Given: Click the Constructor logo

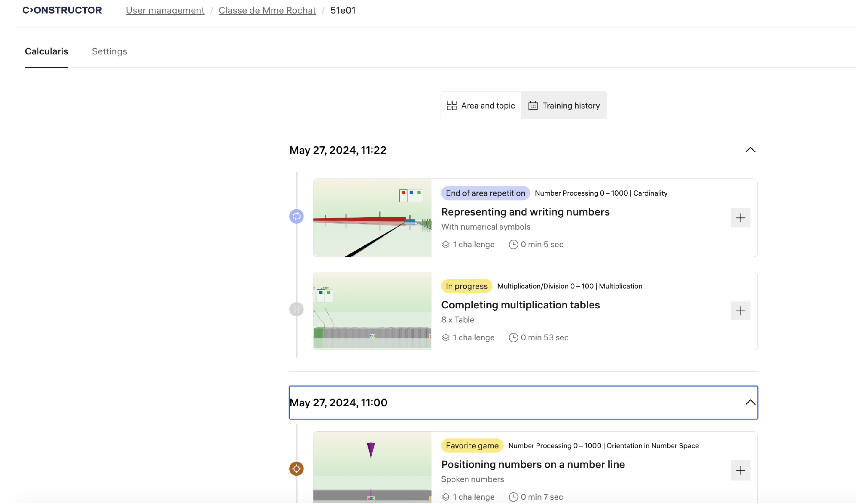Looking at the screenshot, I should (x=62, y=10).
